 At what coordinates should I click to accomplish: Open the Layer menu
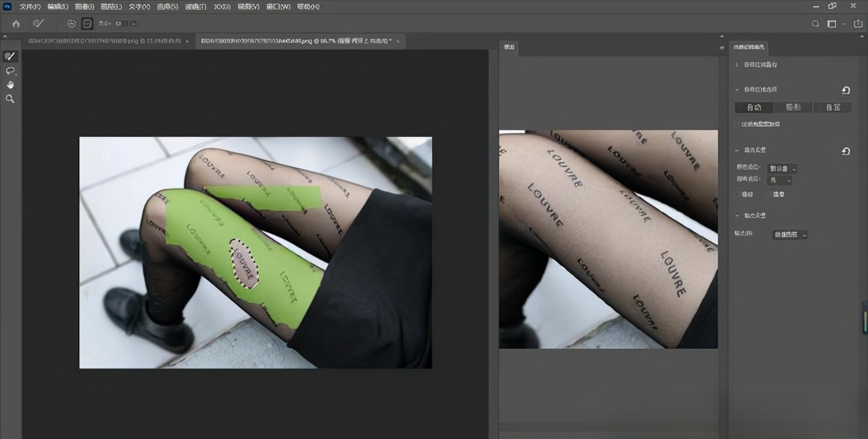111,7
